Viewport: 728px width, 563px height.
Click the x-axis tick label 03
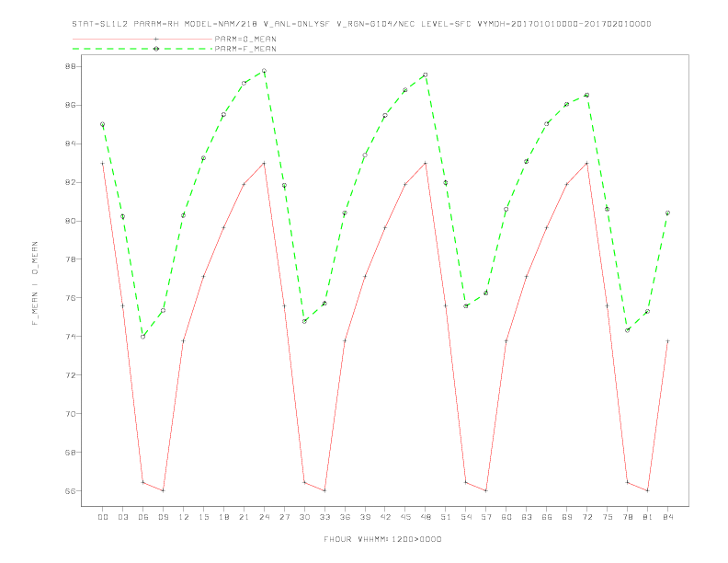(122, 517)
